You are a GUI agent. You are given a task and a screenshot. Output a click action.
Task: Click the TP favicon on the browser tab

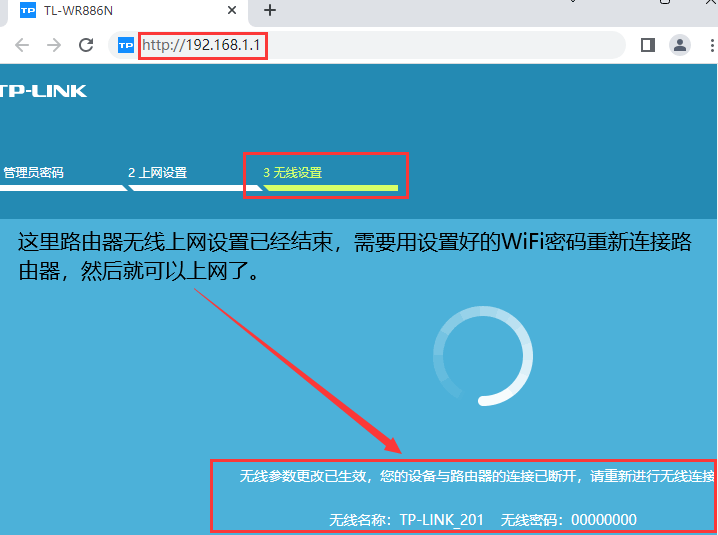[28, 10]
